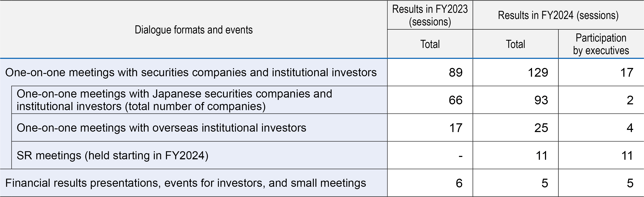Click the value 89 in FY2023 total
The height and width of the screenshot is (197, 644).
click(456, 72)
